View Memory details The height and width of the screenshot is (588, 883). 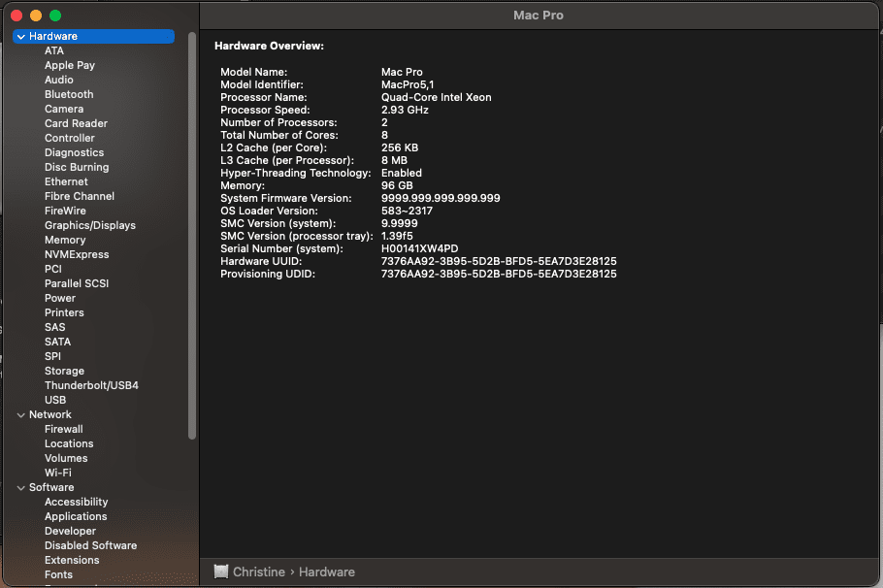pos(65,240)
